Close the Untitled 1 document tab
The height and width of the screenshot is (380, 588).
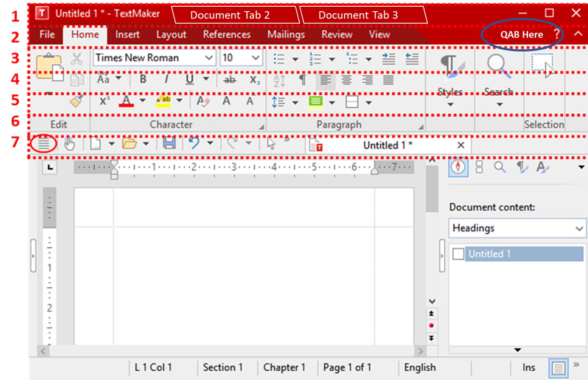click(x=461, y=145)
